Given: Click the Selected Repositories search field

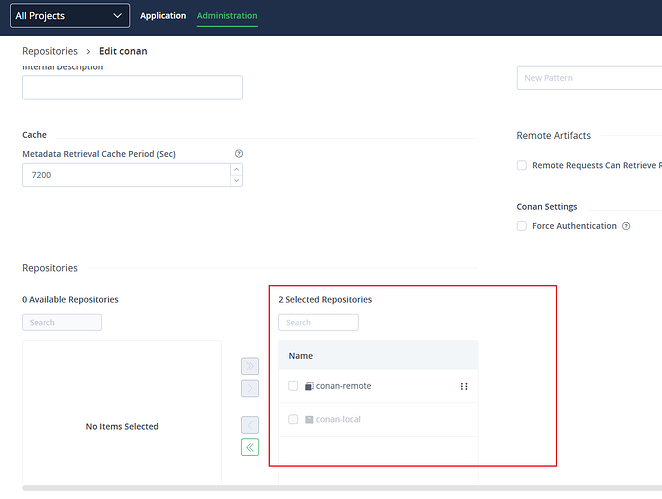Looking at the screenshot, I should pyautogui.click(x=318, y=323).
